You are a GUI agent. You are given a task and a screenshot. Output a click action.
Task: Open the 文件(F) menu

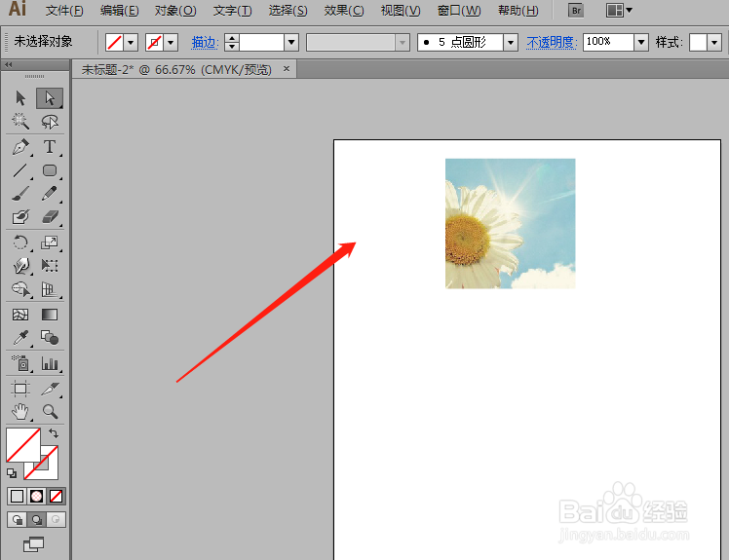[x=64, y=10]
